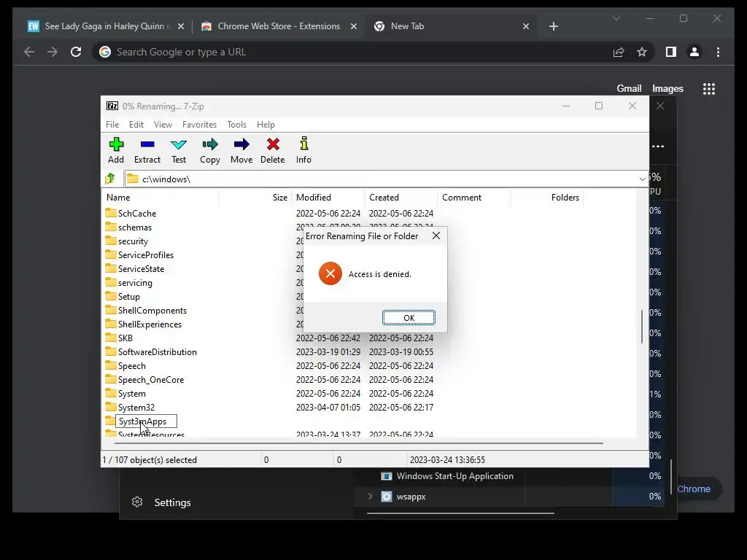Expand the wsappx process row
The width and height of the screenshot is (747, 560).
tap(370, 496)
